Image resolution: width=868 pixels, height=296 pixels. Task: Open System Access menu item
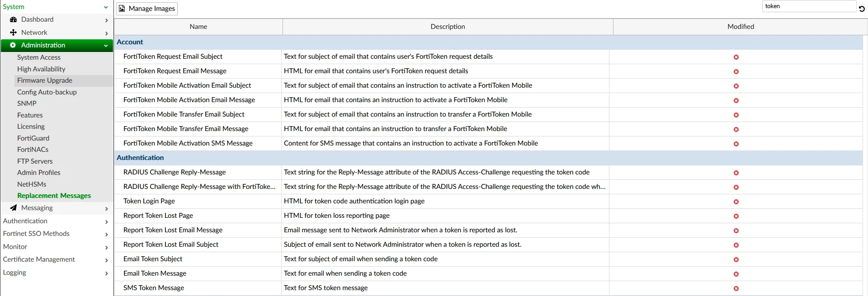[39, 57]
